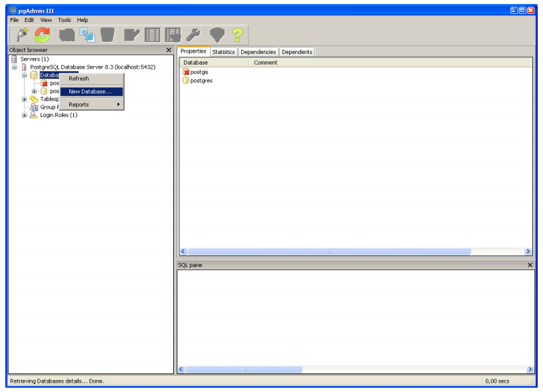Open the Help menu
Viewport: 543px width, 392px height.
[x=83, y=20]
